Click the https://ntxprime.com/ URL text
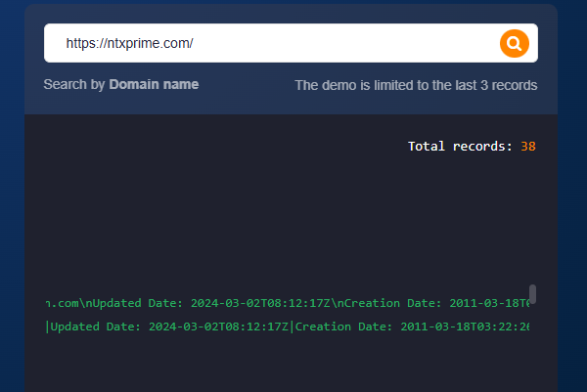 click(x=129, y=44)
